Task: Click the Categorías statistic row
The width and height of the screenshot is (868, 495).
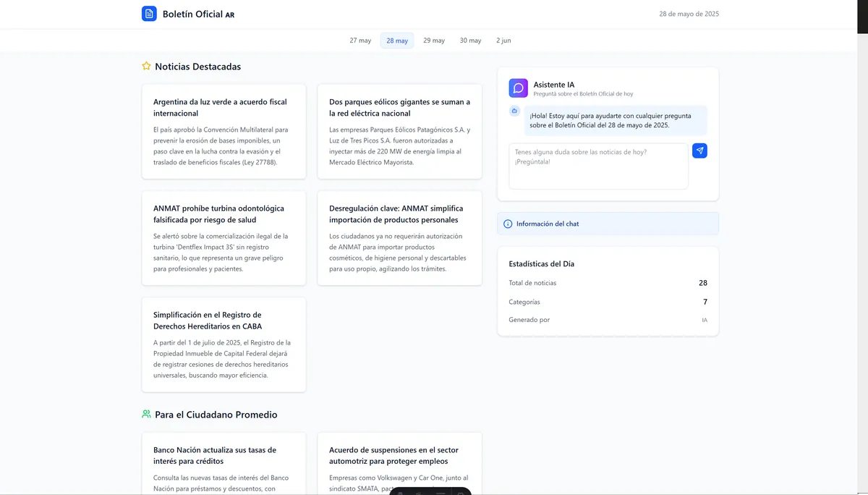Action: tap(608, 302)
